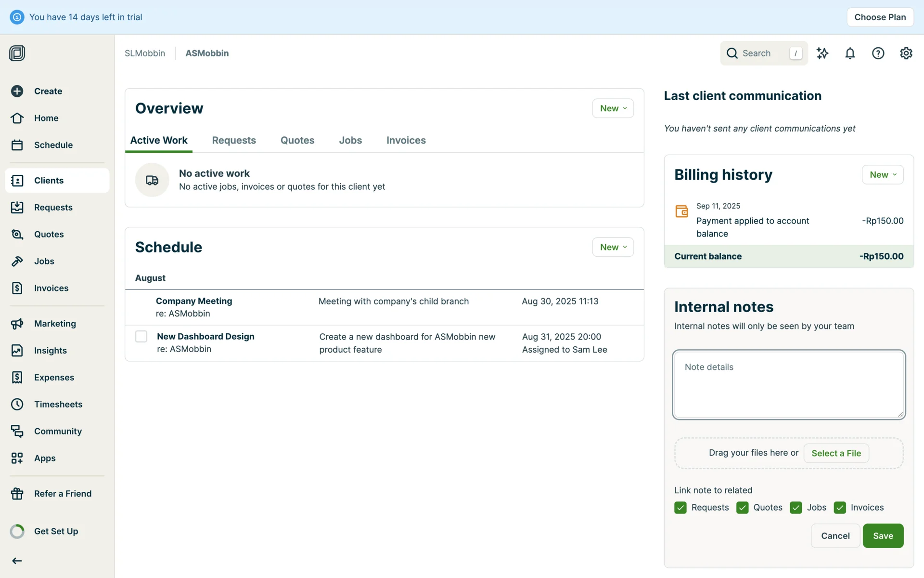Check the New Dashboard Design task
Viewport: 924px width, 578px height.
[141, 336]
